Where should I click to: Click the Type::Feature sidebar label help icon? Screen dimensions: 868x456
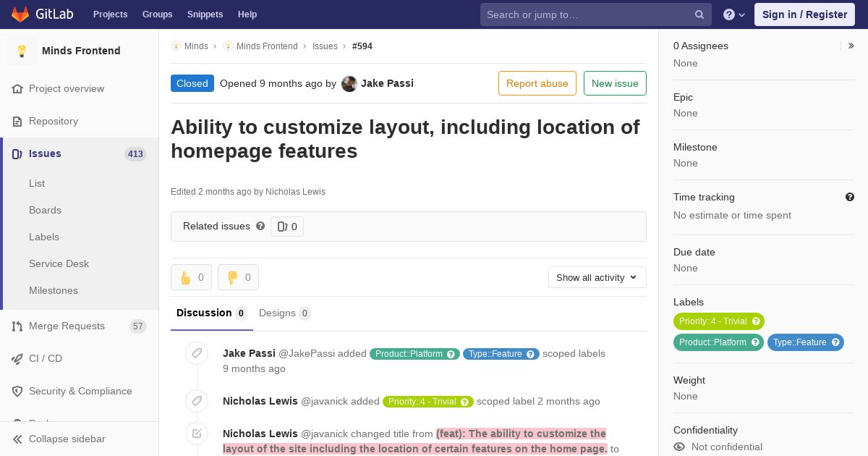coord(835,342)
